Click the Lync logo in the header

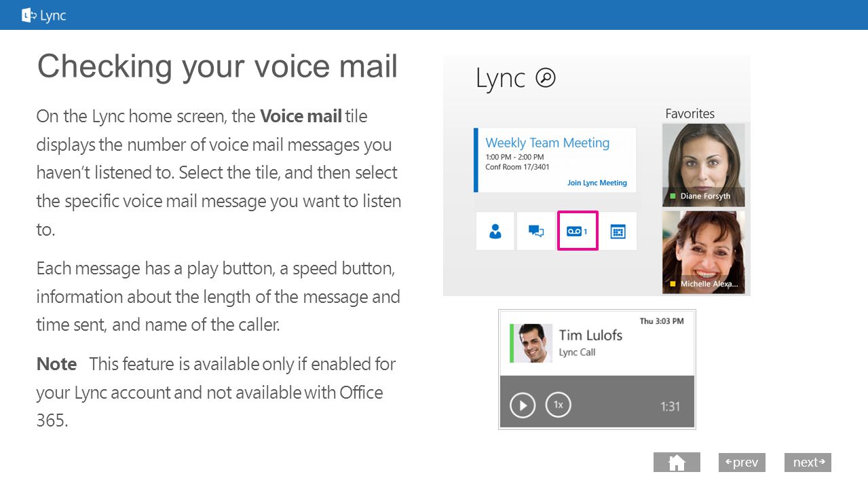coord(44,15)
